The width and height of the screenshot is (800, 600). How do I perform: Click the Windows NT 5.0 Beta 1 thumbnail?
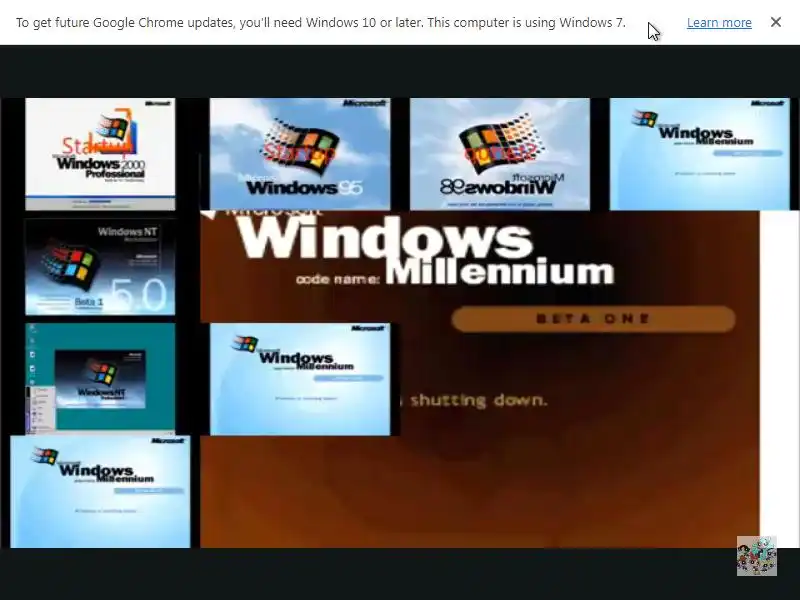[x=100, y=267]
